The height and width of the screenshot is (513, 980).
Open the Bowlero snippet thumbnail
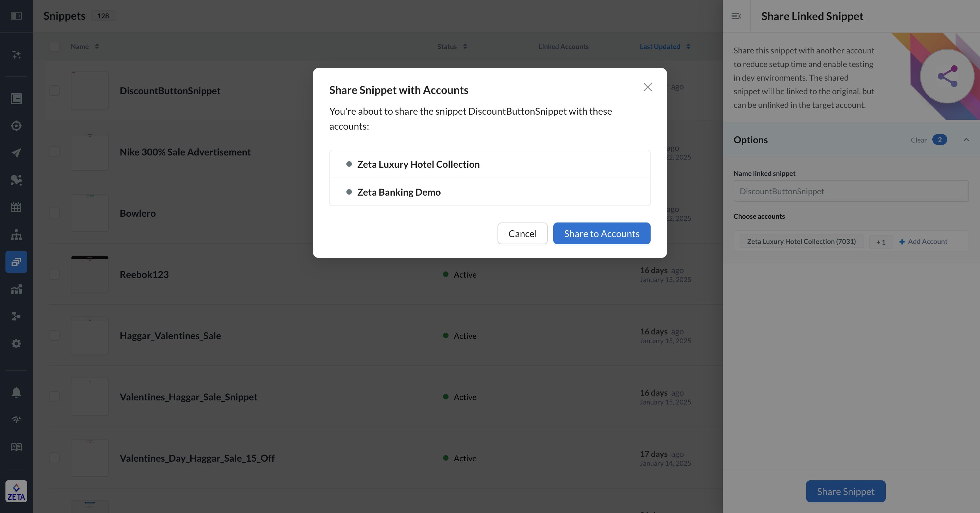pos(90,213)
